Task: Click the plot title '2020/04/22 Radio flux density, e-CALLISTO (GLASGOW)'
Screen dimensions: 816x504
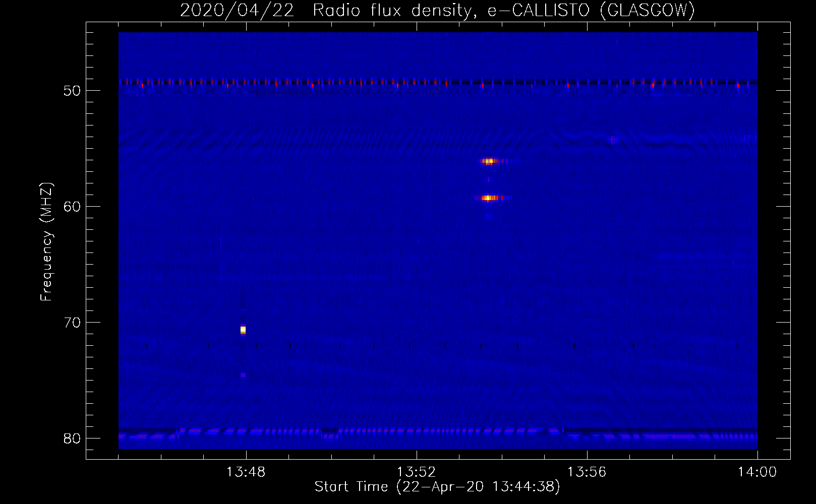Action: click(437, 10)
